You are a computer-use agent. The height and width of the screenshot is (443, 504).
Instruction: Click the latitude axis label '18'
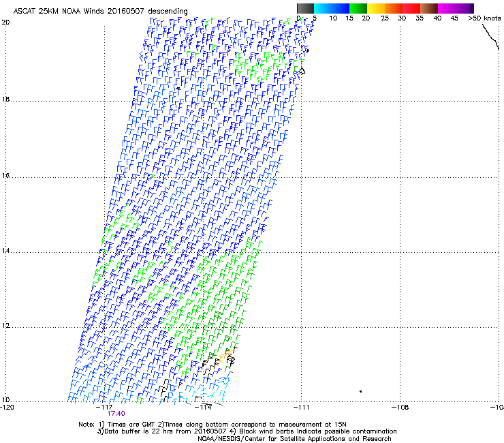(x=5, y=99)
